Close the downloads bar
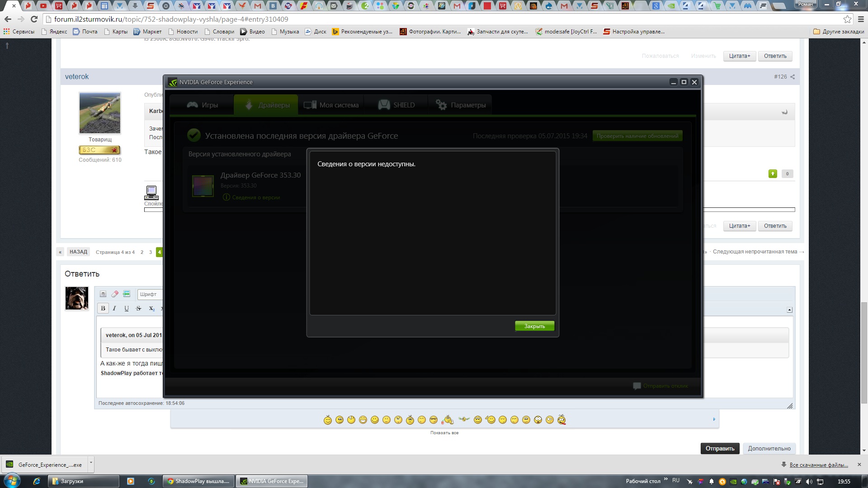The height and width of the screenshot is (488, 868). pos(859,465)
